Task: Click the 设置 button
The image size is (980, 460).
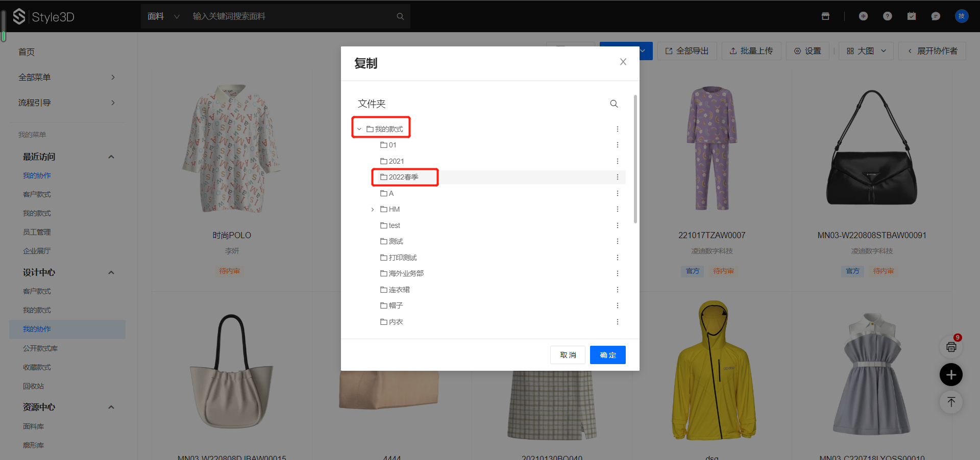Action: 807,51
